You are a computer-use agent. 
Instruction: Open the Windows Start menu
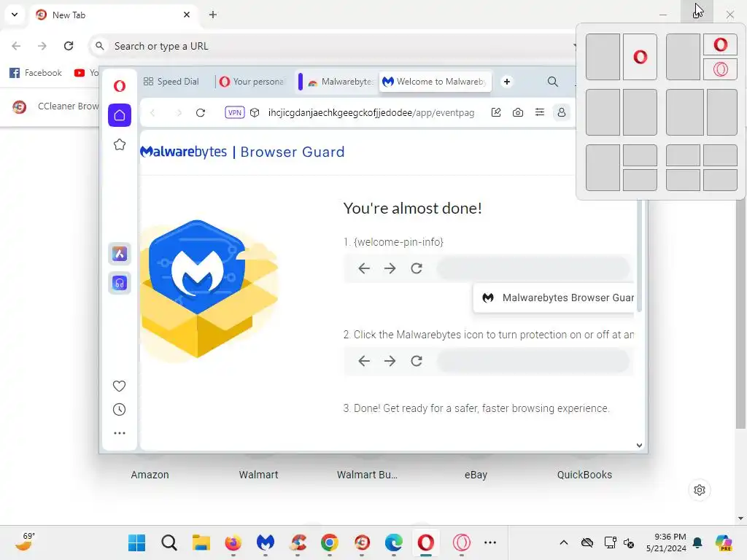136,542
